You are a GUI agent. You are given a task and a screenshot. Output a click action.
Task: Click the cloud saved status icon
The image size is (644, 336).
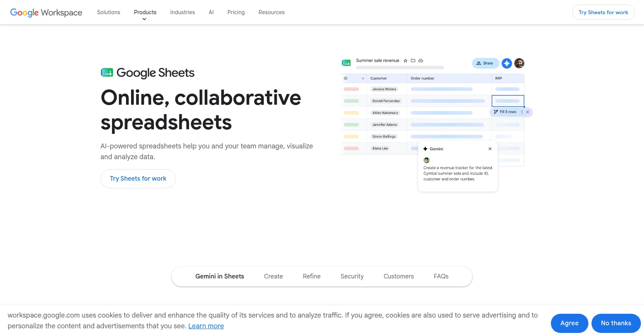[421, 61]
